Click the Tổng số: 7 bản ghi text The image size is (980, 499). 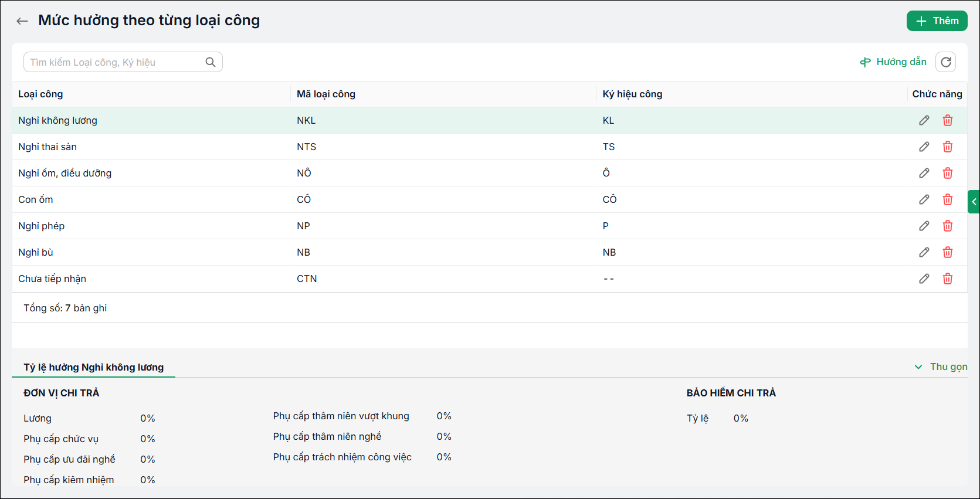pyautogui.click(x=65, y=308)
